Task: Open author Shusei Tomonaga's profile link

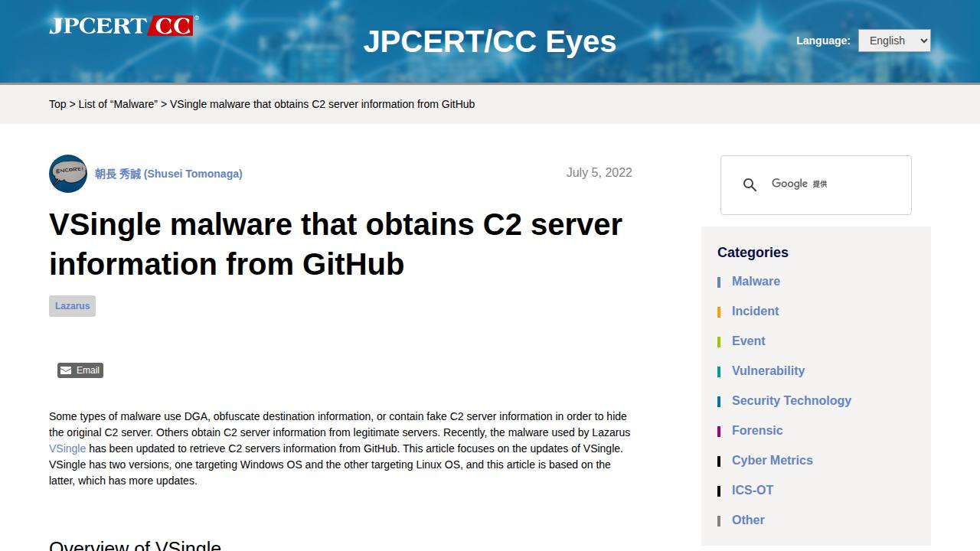Action: click(x=168, y=174)
